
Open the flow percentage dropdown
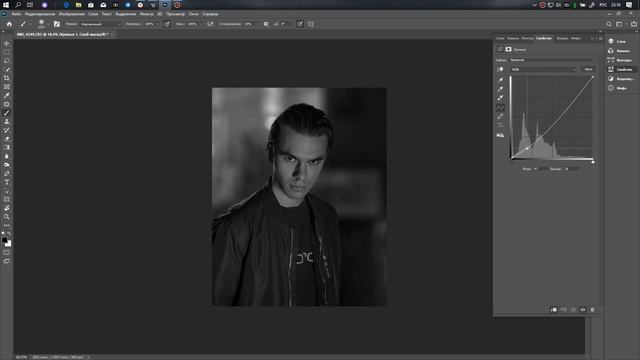(x=200, y=24)
